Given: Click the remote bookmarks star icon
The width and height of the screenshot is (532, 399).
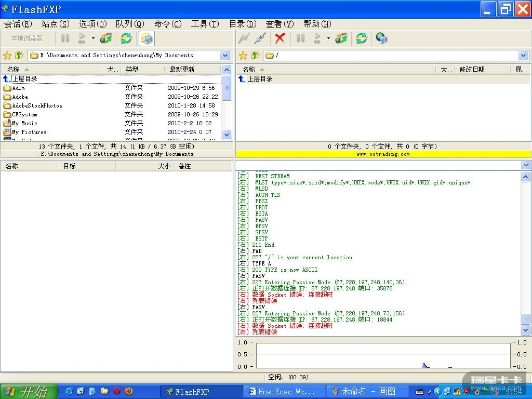Looking at the screenshot, I should coord(243,56).
